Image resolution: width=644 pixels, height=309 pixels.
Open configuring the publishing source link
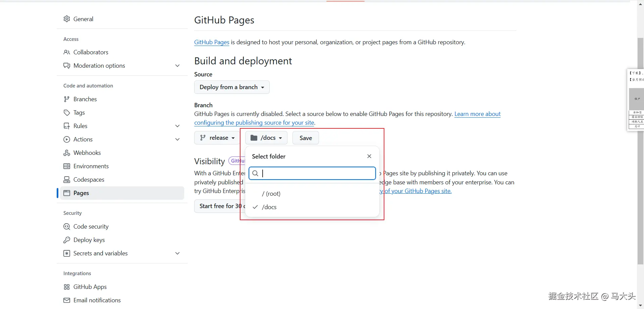pyautogui.click(x=254, y=123)
